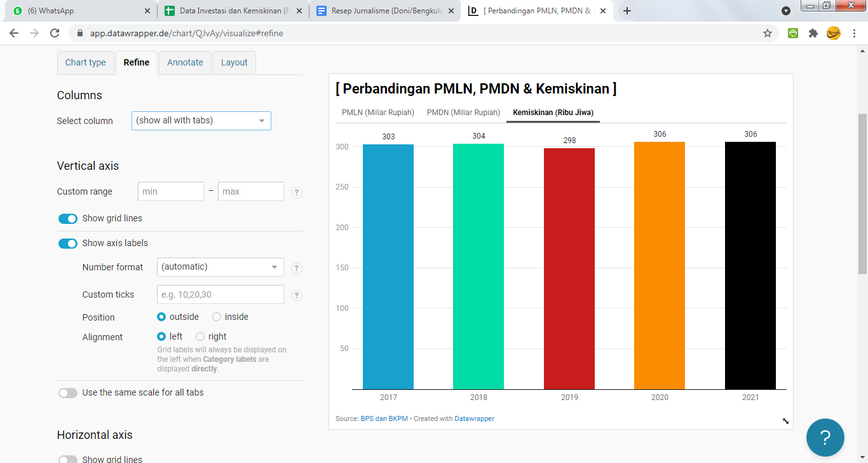
Task: Reload the page using the refresh icon
Action: tap(55, 33)
